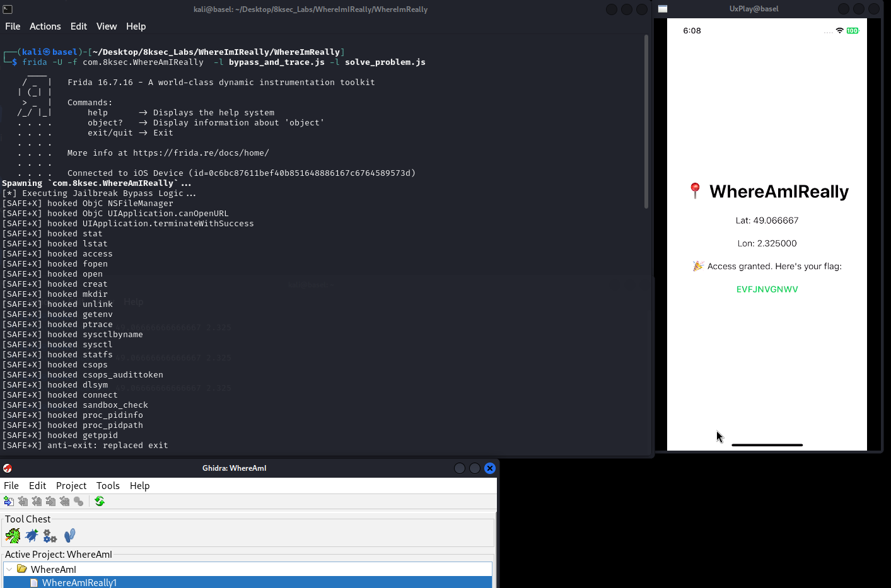891x588 pixels.
Task: Open the terminal Edit menu
Action: 79,26
